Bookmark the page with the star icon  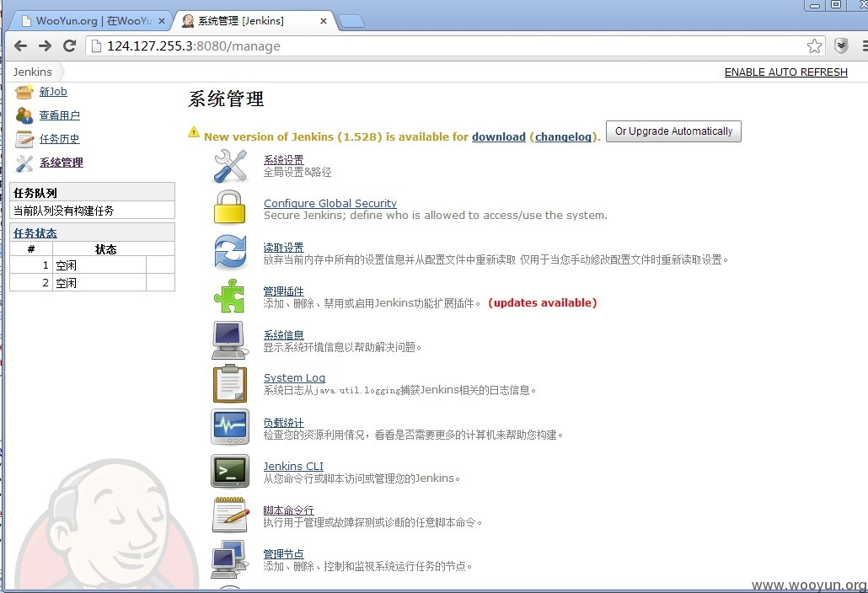pos(814,46)
